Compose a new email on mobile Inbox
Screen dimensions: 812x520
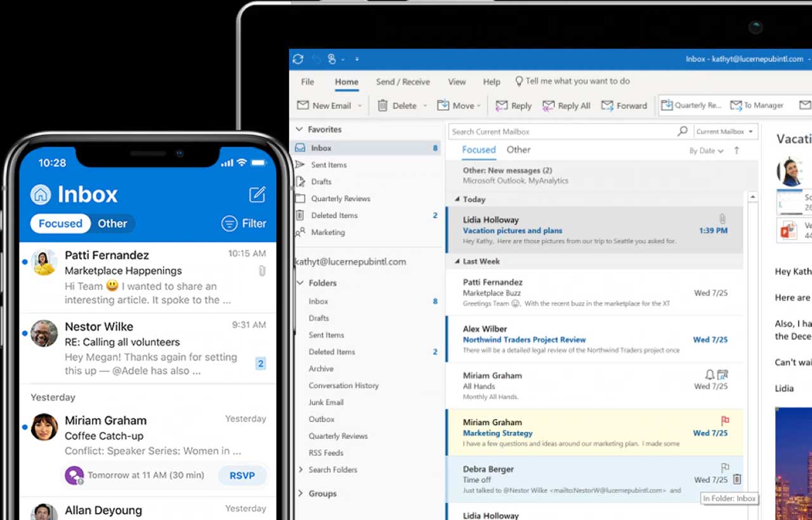[257, 195]
